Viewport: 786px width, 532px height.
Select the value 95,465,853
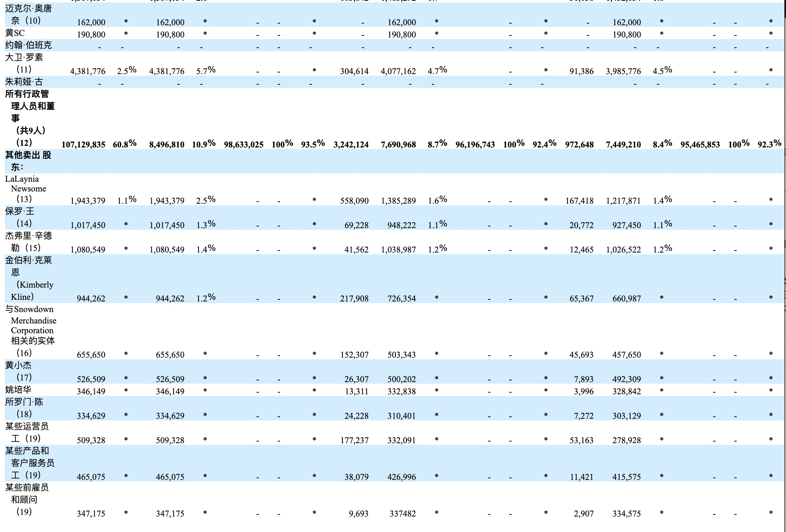pos(700,145)
